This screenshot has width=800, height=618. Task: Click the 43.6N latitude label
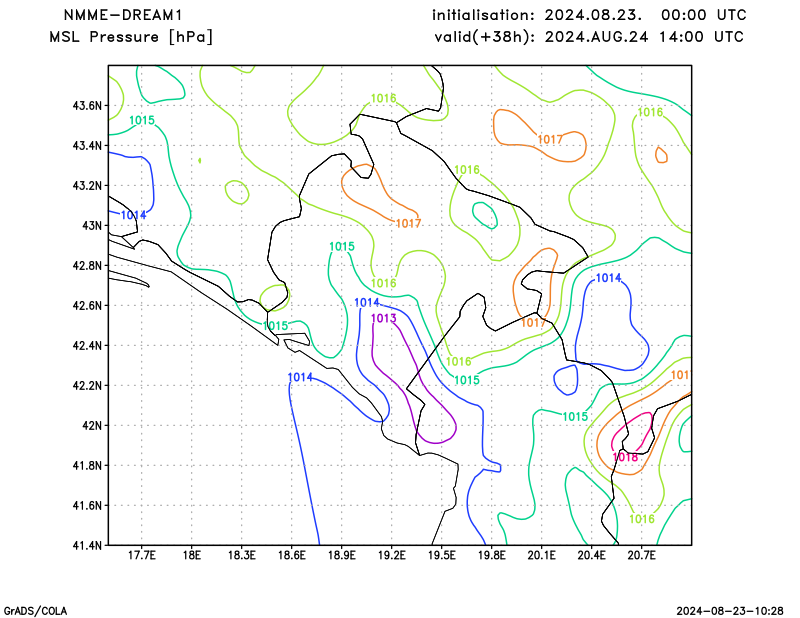coord(87,106)
